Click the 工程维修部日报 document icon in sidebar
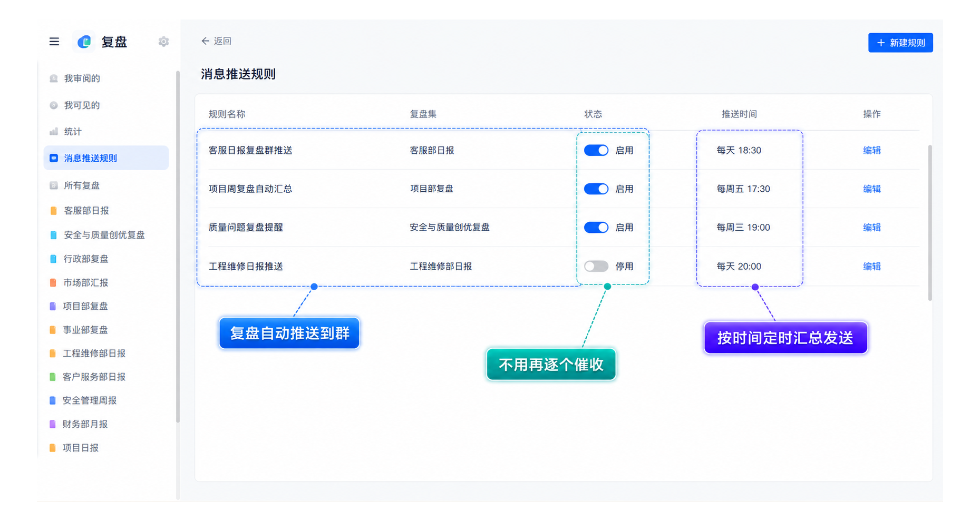The image size is (980, 521). (53, 353)
